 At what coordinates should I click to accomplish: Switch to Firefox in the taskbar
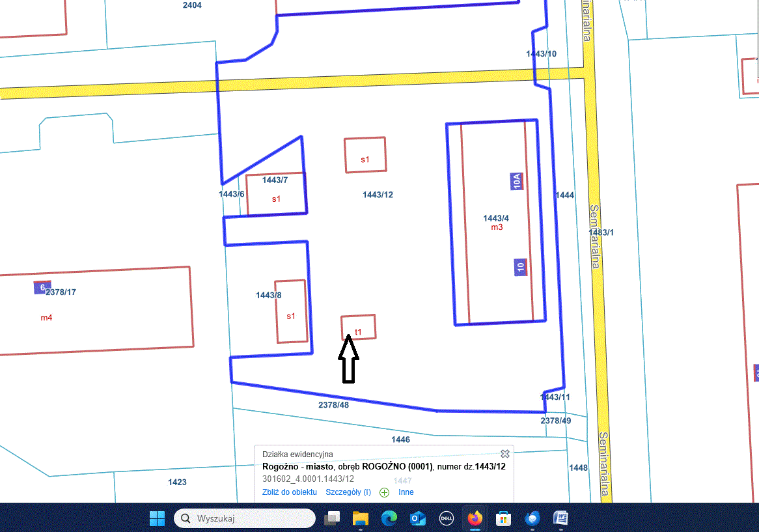(475, 518)
